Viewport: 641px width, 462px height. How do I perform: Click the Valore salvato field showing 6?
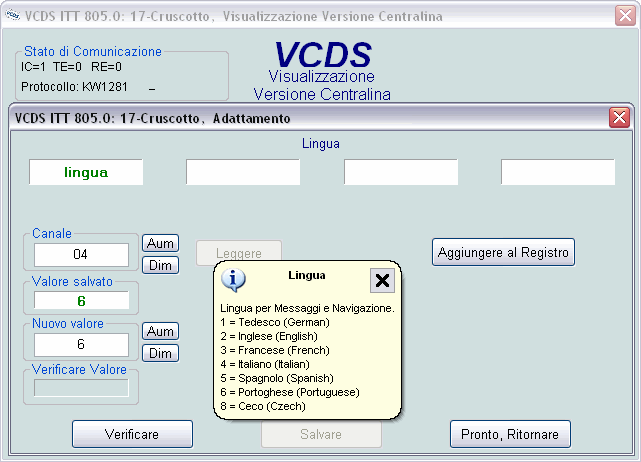81,301
